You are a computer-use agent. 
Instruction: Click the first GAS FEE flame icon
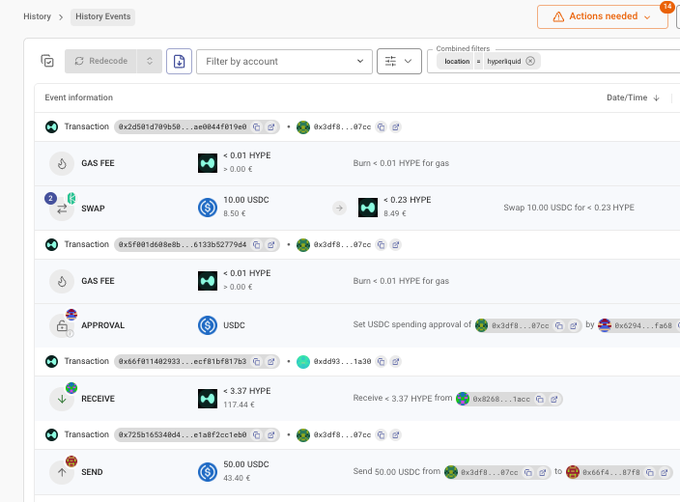click(x=62, y=163)
